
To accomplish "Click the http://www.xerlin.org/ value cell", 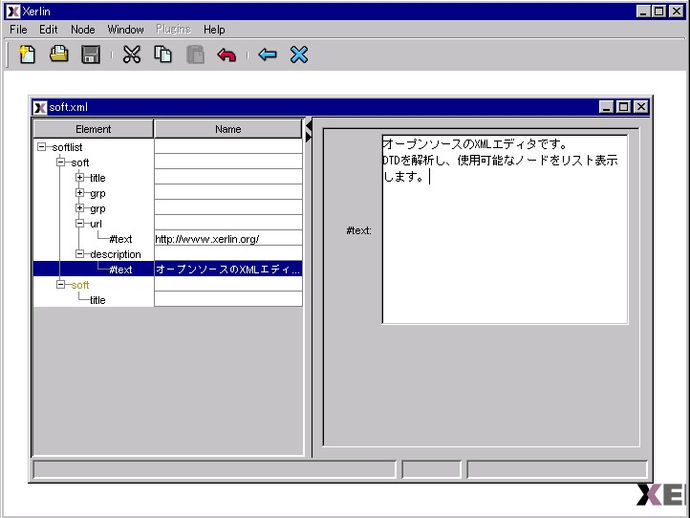I will [228, 239].
